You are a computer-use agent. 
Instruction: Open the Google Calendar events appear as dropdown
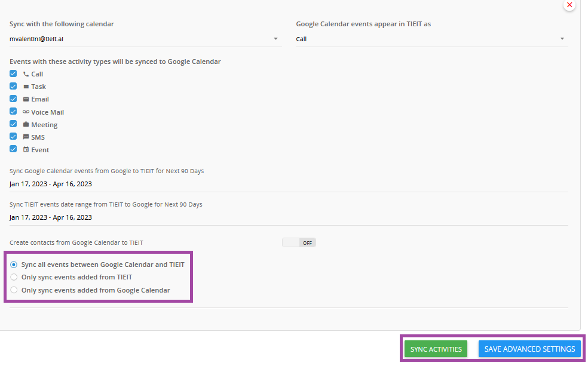(432, 39)
